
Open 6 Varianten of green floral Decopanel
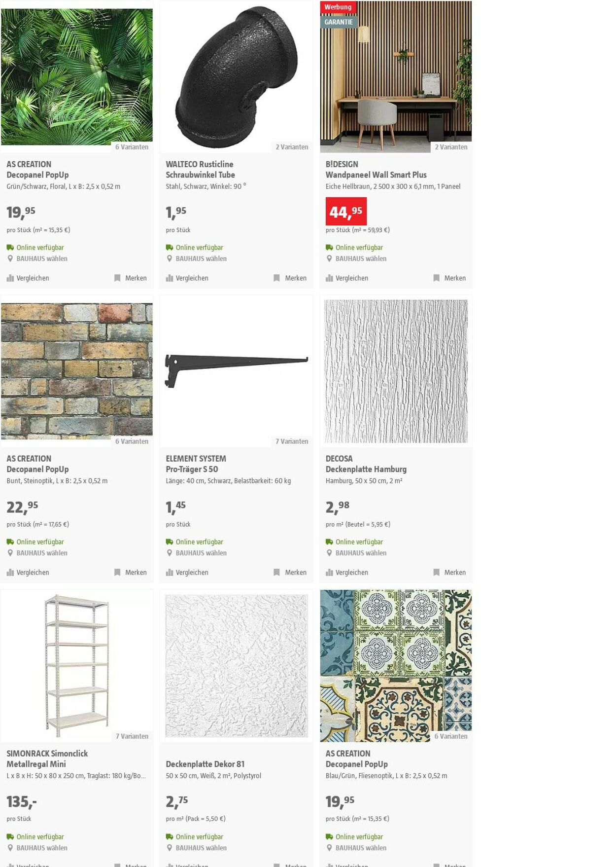[x=132, y=147]
